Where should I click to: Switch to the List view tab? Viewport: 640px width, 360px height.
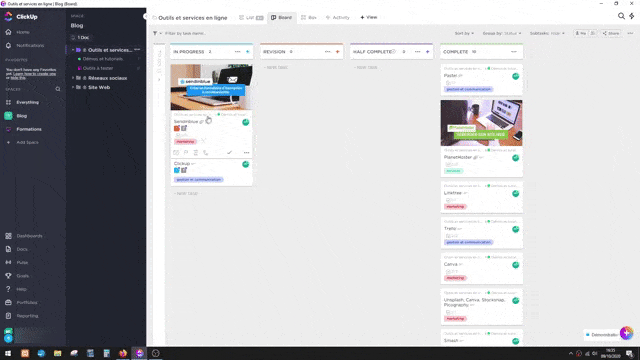click(x=251, y=18)
